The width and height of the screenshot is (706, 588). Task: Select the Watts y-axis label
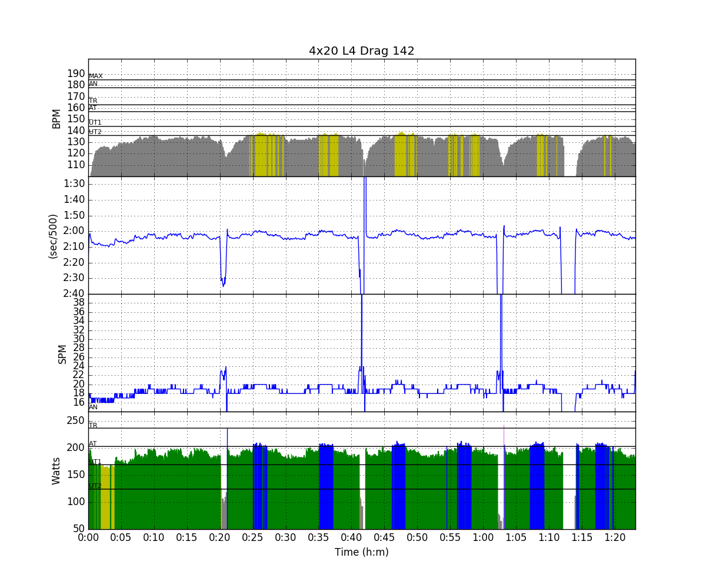pos(56,470)
